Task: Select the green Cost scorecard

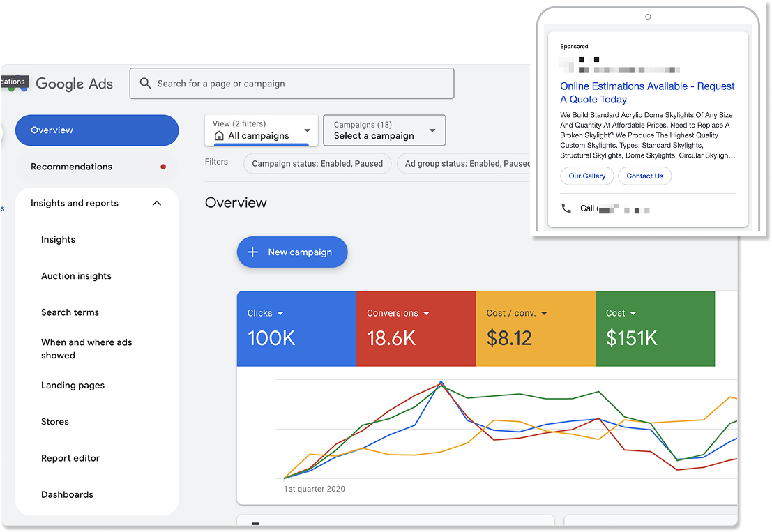Action: tap(656, 328)
